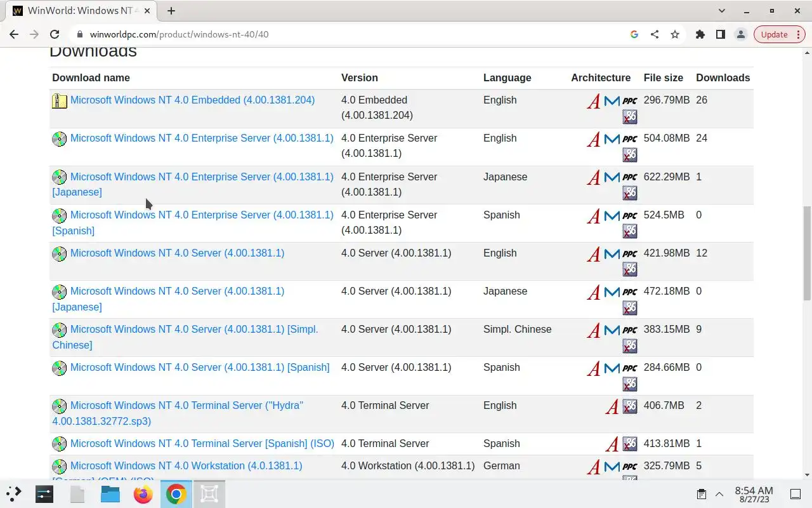This screenshot has height=508, width=812.
Task: Open NT 4.0 Server [Japanese] download
Action: (x=168, y=298)
